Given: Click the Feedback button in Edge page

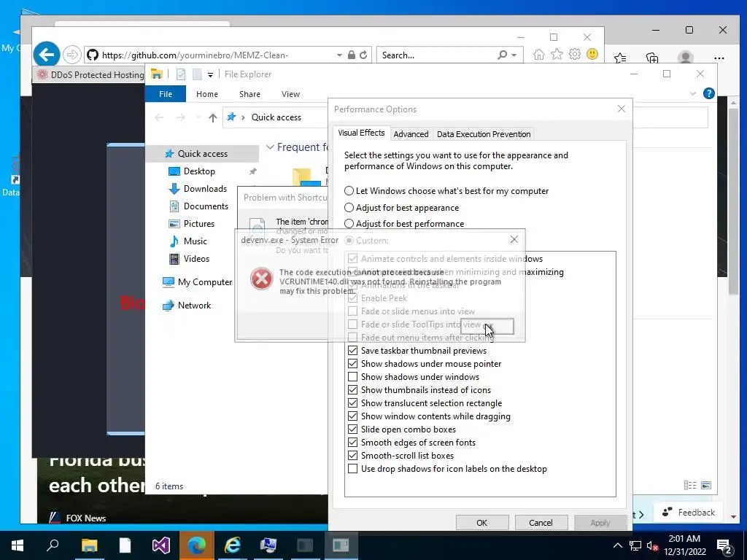Looking at the screenshot, I should (x=689, y=513).
